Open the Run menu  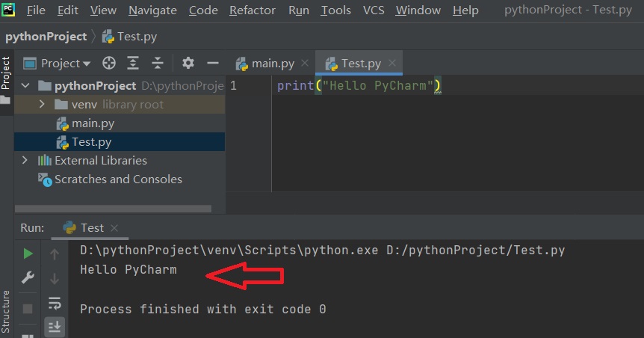pyautogui.click(x=299, y=10)
